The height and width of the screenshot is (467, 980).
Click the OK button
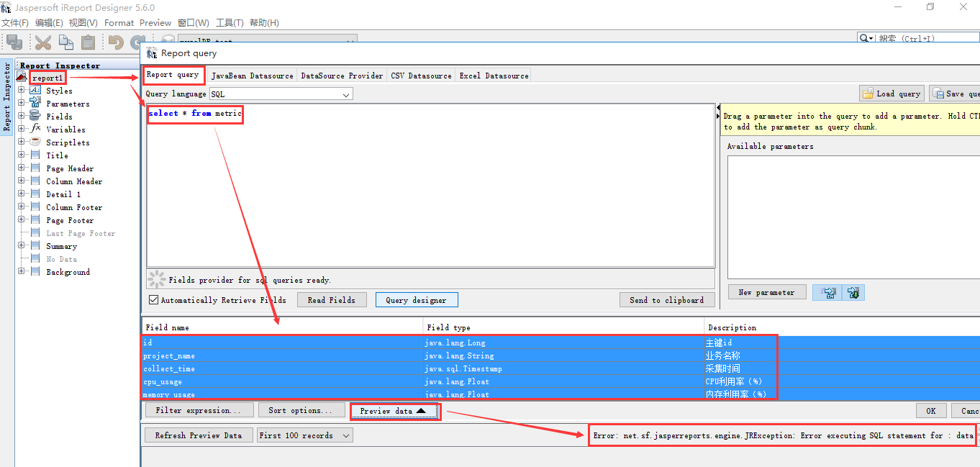931,410
